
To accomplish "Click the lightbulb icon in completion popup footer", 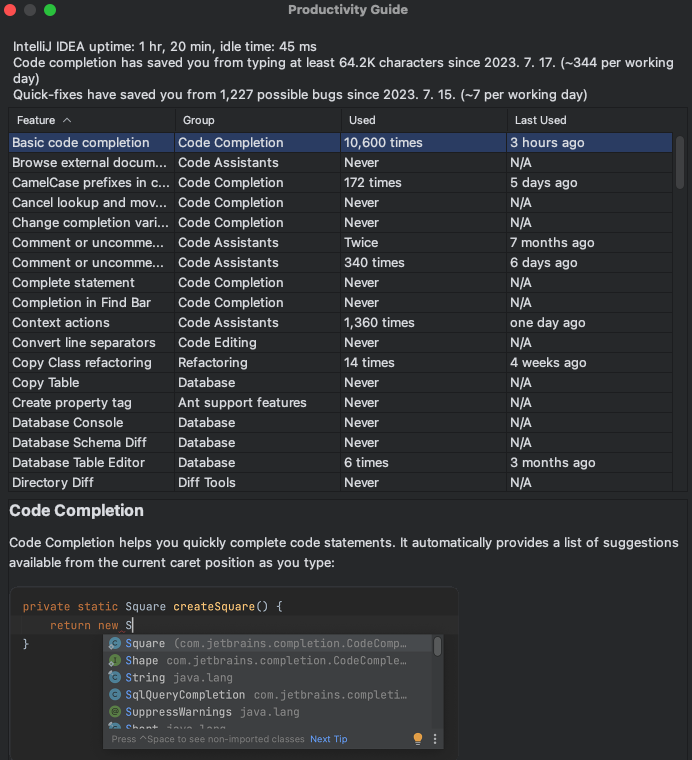I will pos(418,739).
